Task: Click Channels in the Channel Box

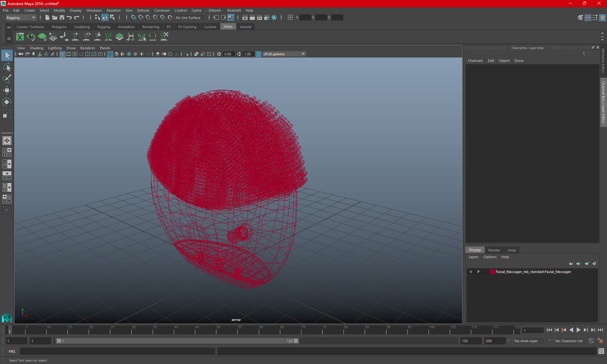Action: click(x=475, y=61)
